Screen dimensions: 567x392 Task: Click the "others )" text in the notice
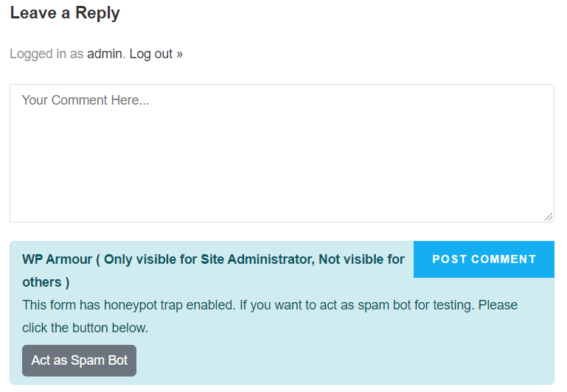46,282
